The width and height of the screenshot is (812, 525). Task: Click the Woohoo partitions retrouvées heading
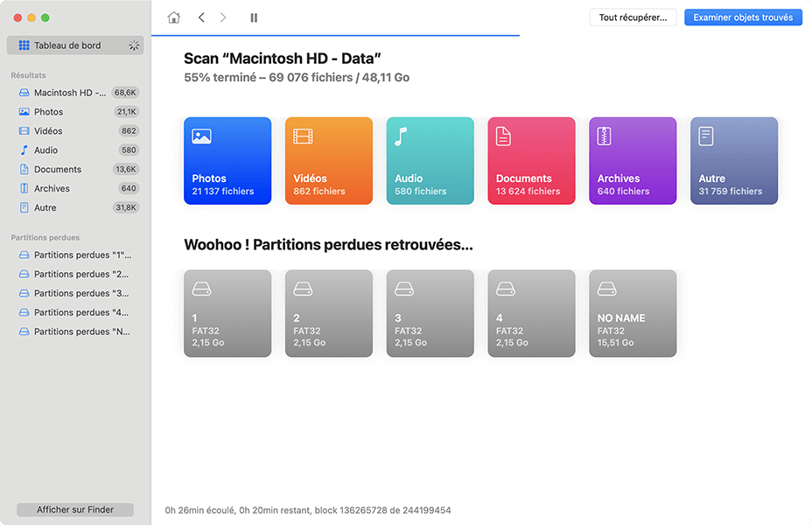click(x=328, y=245)
